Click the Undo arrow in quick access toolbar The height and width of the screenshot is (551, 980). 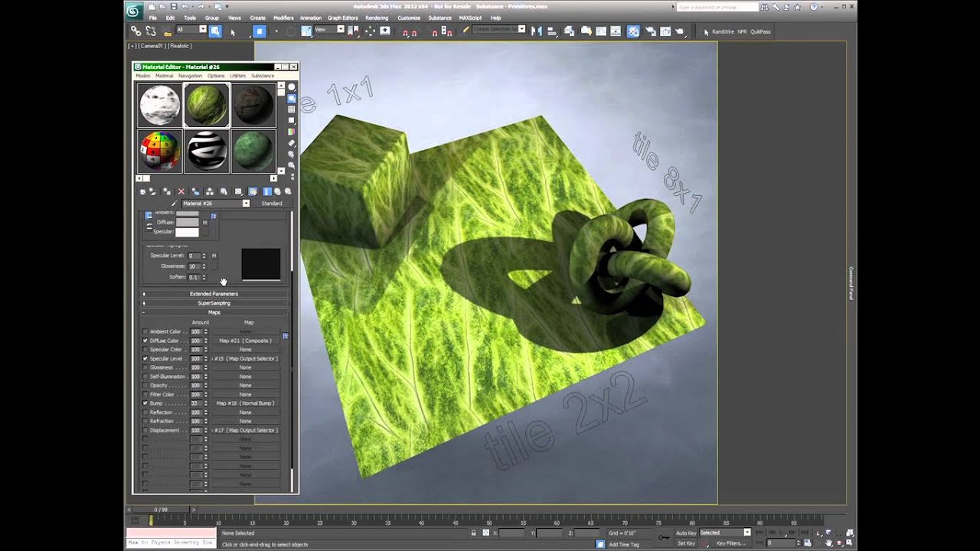[185, 6]
